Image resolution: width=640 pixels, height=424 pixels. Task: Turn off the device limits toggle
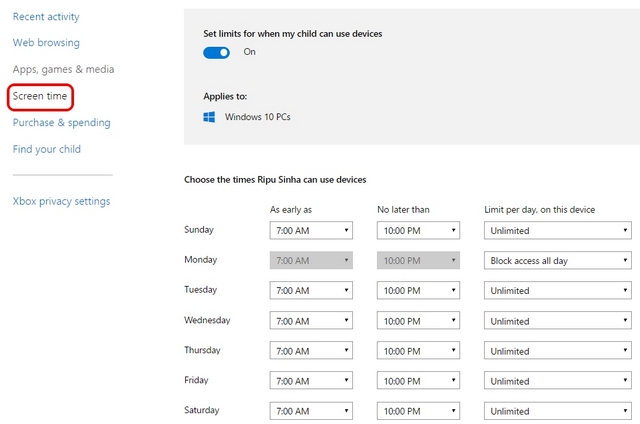[216, 53]
